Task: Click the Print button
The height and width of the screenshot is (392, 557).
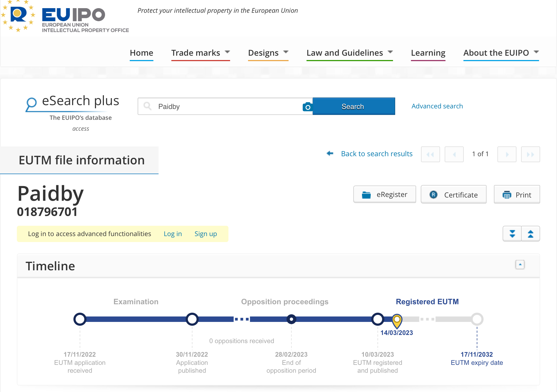Action: pyautogui.click(x=517, y=195)
